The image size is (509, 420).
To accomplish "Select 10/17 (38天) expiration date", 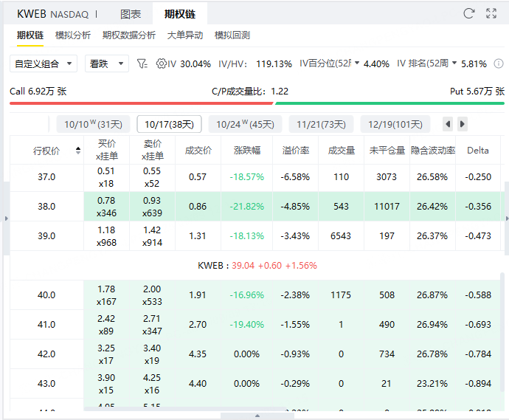I will click(169, 124).
